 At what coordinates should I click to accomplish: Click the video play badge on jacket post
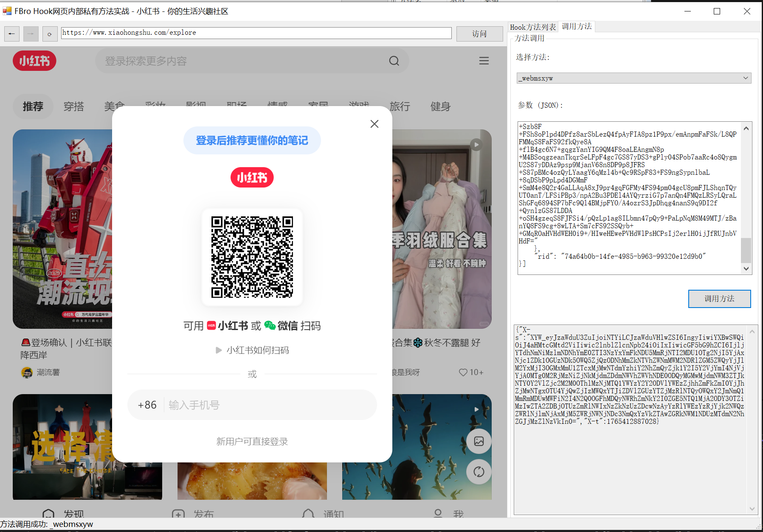476,145
